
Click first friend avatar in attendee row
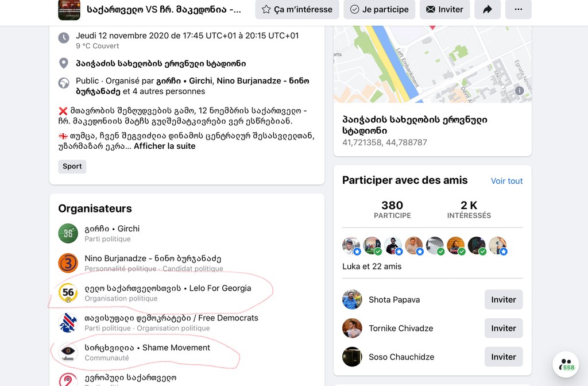pyautogui.click(x=351, y=246)
